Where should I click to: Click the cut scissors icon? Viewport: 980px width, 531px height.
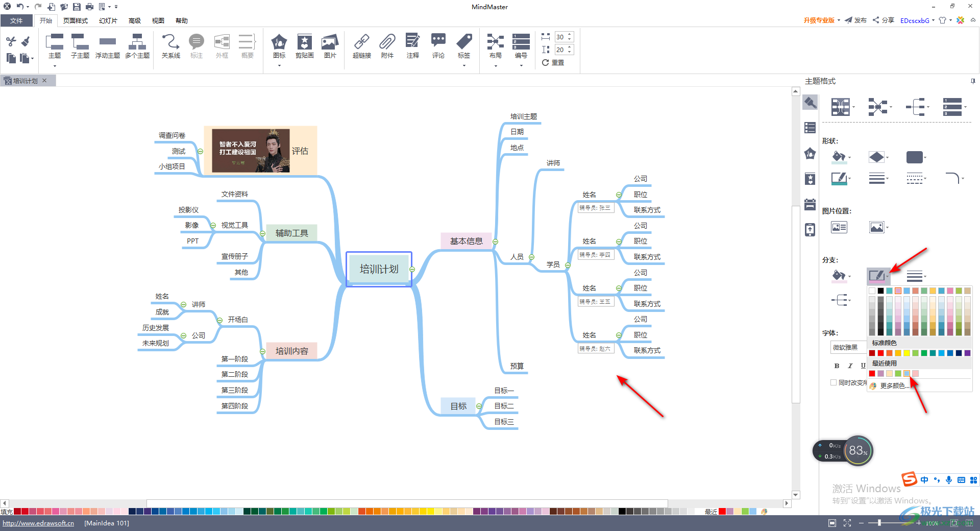click(x=11, y=41)
